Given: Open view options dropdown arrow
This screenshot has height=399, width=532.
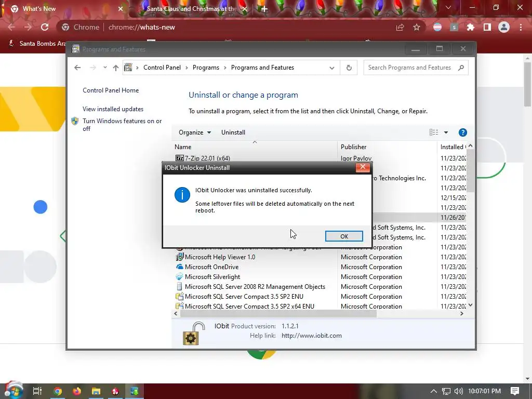Looking at the screenshot, I should point(446,132).
